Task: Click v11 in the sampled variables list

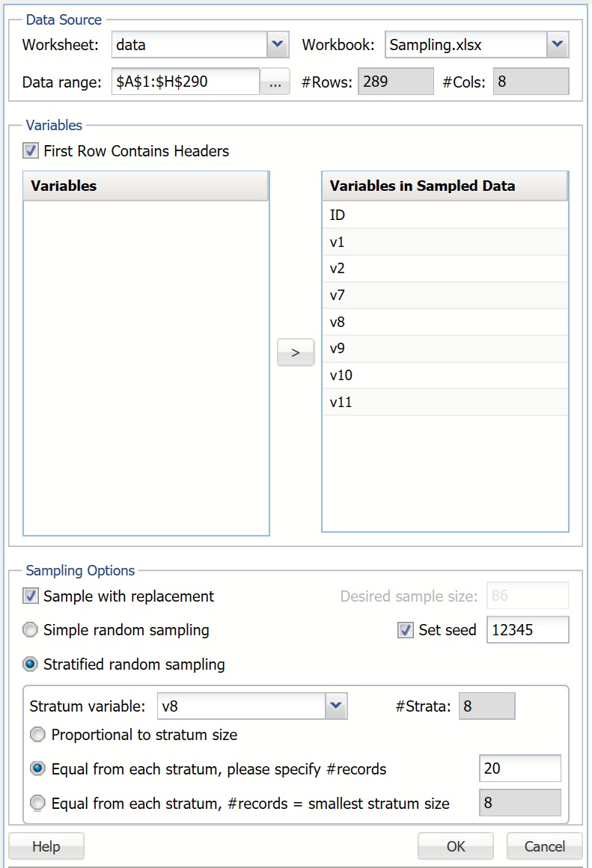Action: tap(445, 403)
